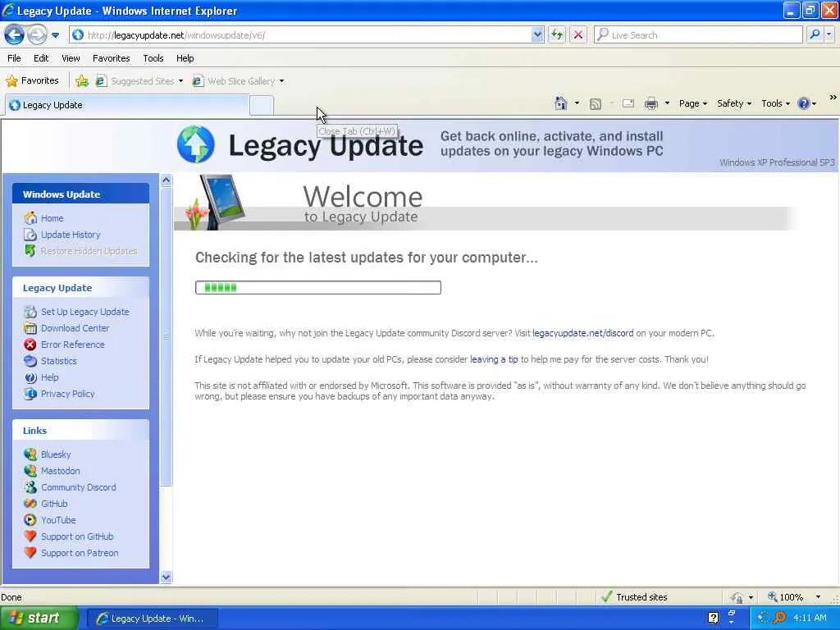Click Legacy Update taskbar window button
840x630 pixels.
152,619
